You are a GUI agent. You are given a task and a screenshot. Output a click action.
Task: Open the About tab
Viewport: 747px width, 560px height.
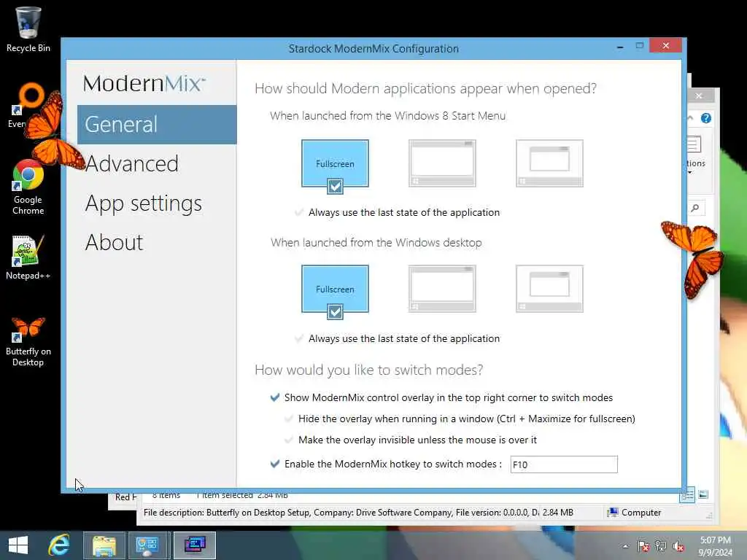pyautogui.click(x=115, y=242)
